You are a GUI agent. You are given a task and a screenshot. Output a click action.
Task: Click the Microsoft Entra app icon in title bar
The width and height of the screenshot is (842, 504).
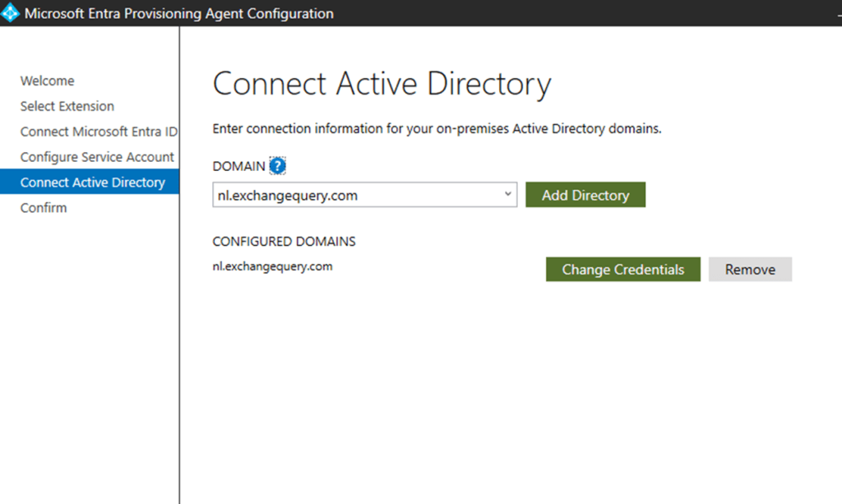click(x=11, y=13)
